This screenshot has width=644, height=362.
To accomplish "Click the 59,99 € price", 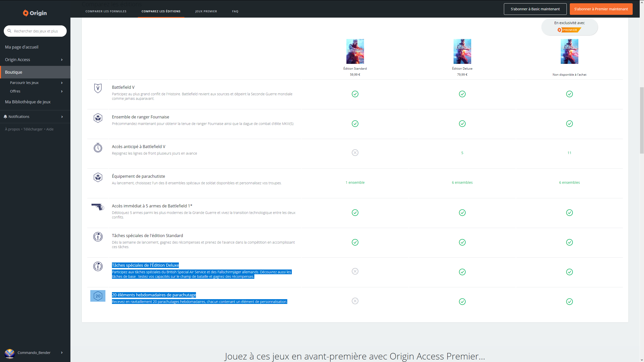I will click(x=355, y=75).
